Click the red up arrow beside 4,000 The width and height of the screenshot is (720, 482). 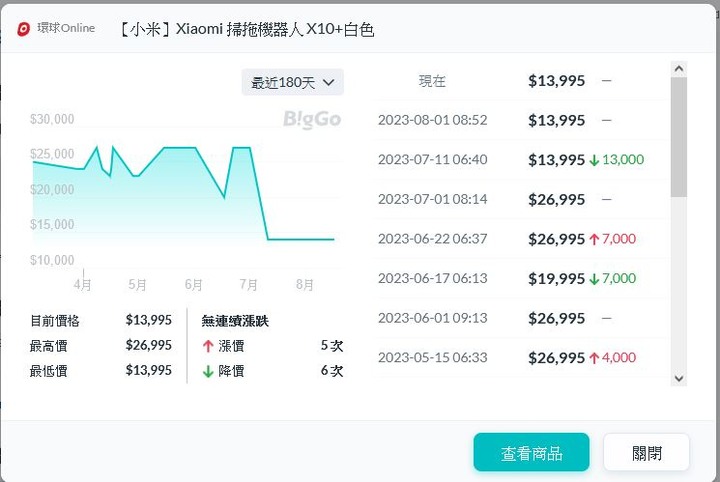[x=594, y=358]
